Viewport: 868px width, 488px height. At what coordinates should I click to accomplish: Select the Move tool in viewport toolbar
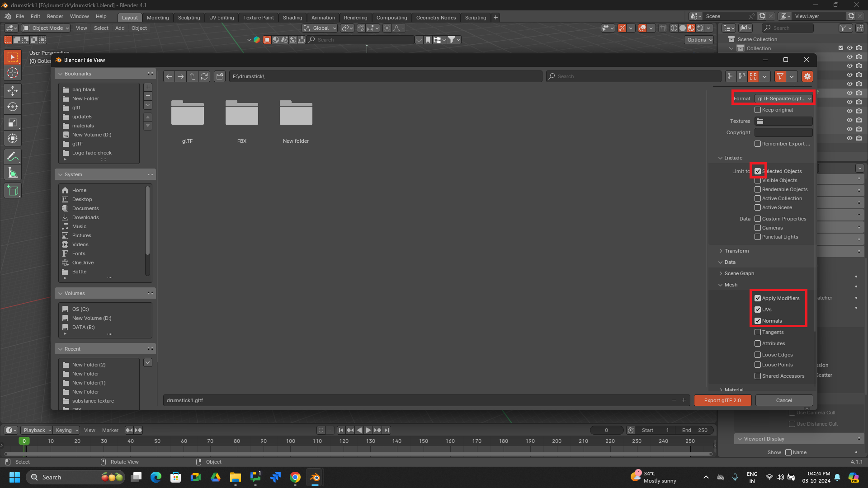[x=13, y=90]
